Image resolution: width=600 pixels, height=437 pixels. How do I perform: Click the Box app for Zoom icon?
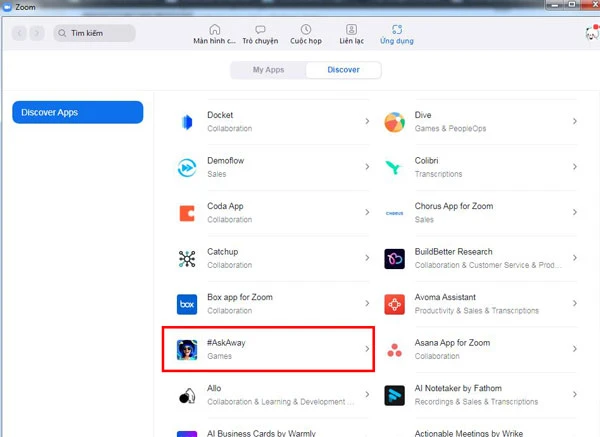[x=187, y=303]
